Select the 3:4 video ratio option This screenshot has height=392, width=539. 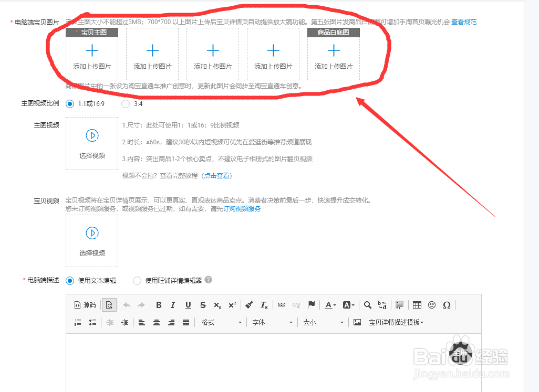click(125, 104)
